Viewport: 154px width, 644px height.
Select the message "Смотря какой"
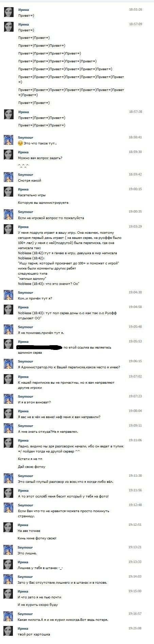[30, 181]
